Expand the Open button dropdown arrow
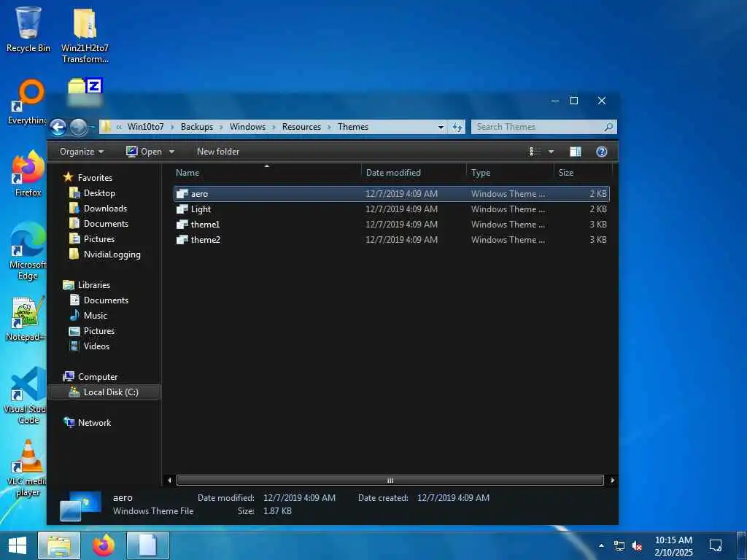The width and height of the screenshot is (747, 560). coord(171,152)
